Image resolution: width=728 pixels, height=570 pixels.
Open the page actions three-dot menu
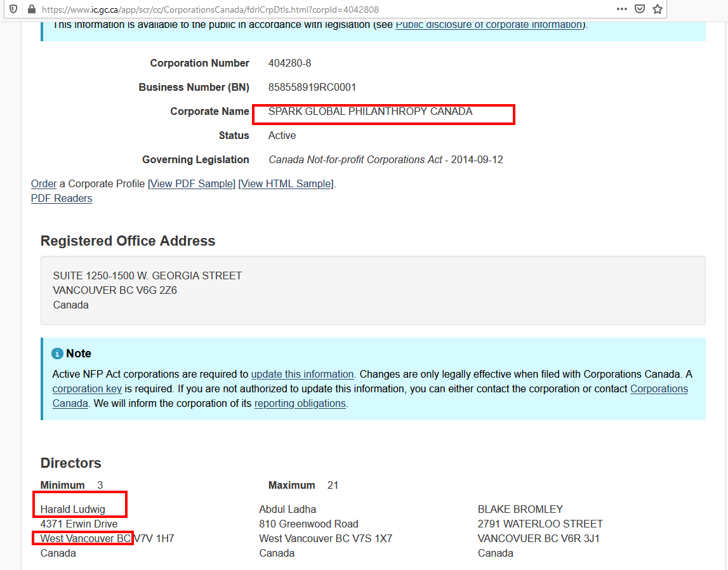(621, 10)
